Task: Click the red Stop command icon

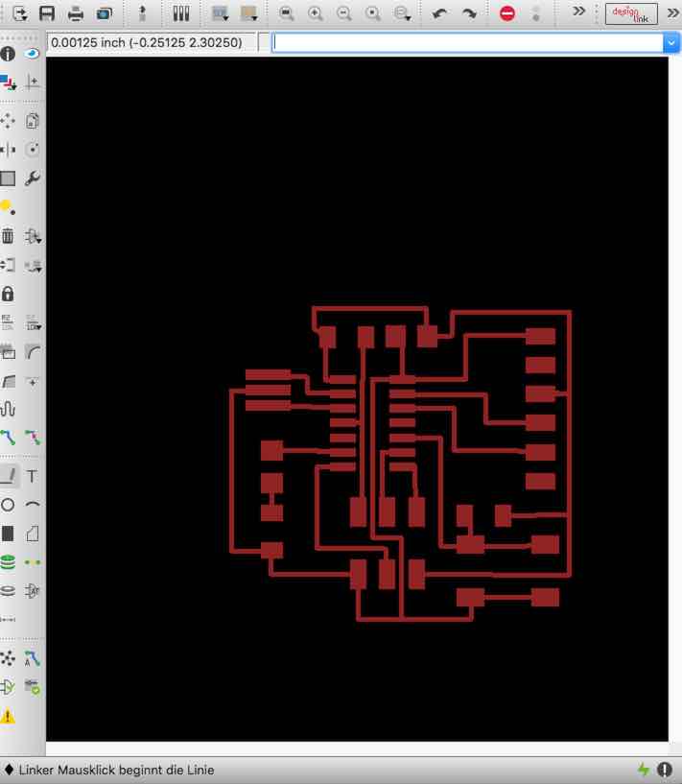Action: coord(507,13)
